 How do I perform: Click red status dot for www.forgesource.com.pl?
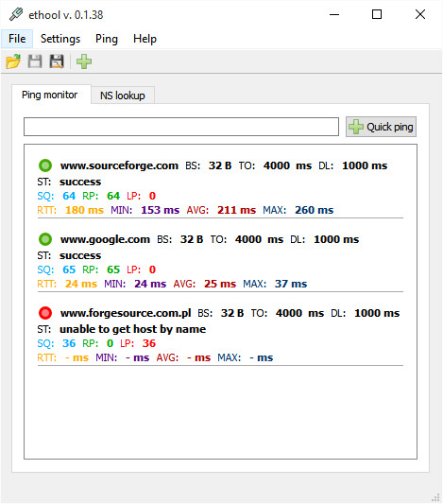[45, 313]
